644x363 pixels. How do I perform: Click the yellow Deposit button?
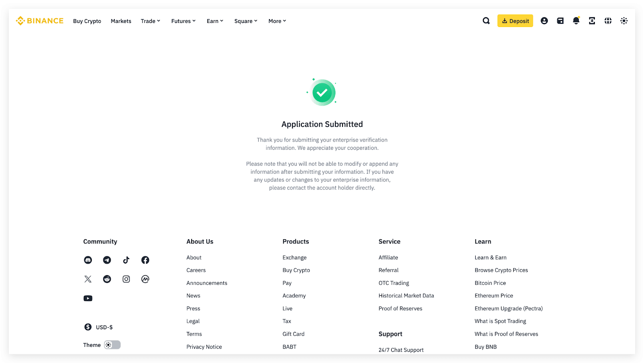click(x=515, y=21)
